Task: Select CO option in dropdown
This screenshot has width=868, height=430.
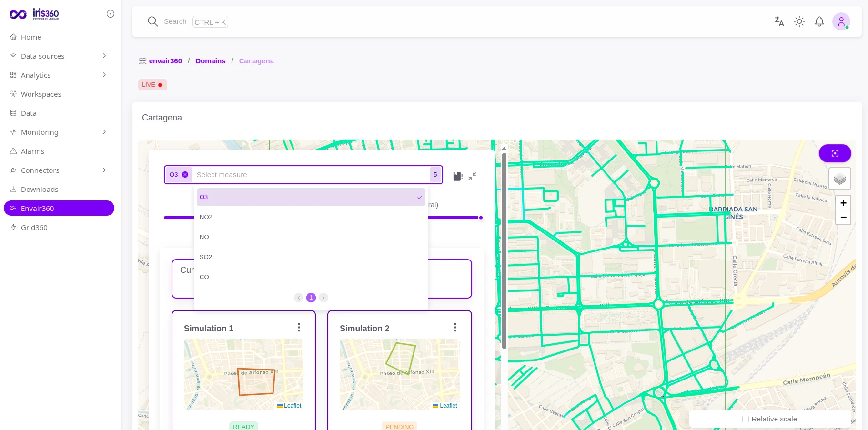Action: [311, 277]
